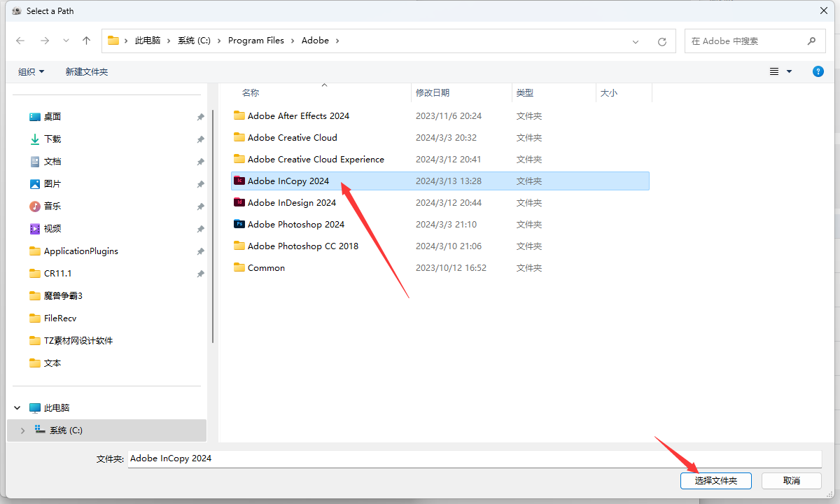Click the forward navigation arrow

point(45,41)
